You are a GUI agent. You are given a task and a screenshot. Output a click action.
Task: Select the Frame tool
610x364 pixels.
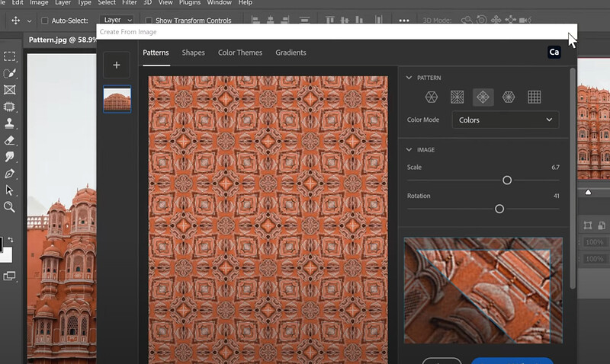(x=10, y=90)
